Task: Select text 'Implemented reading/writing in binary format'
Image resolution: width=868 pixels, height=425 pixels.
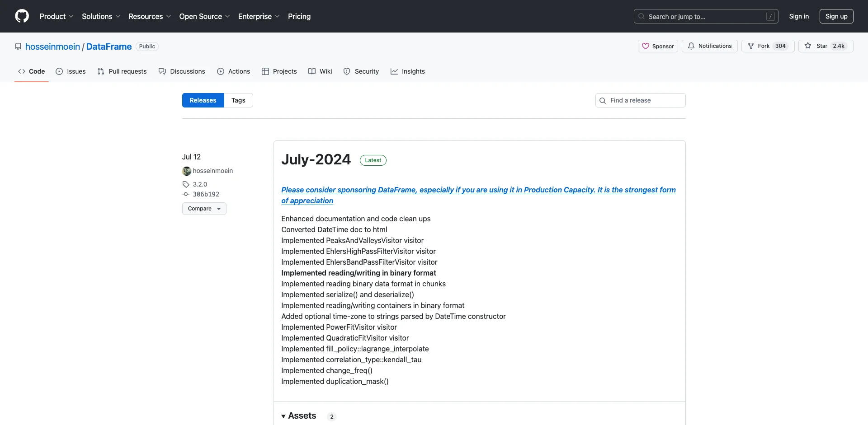Action: coord(359,273)
